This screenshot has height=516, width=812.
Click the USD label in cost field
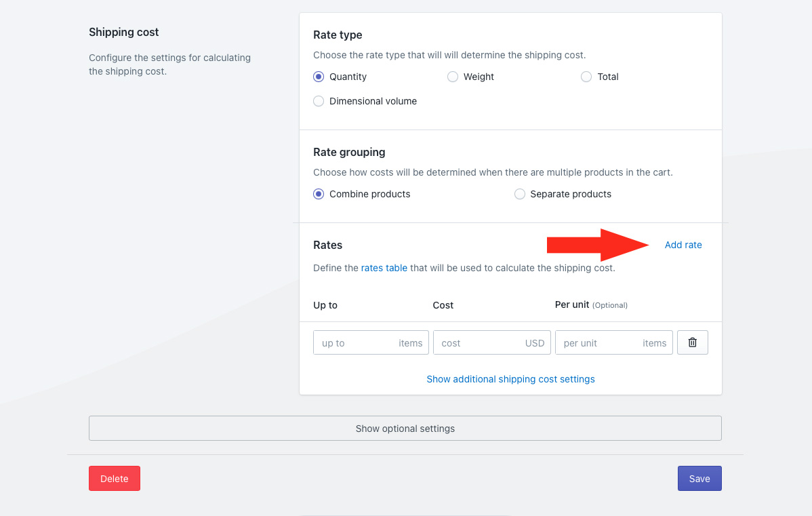point(534,342)
